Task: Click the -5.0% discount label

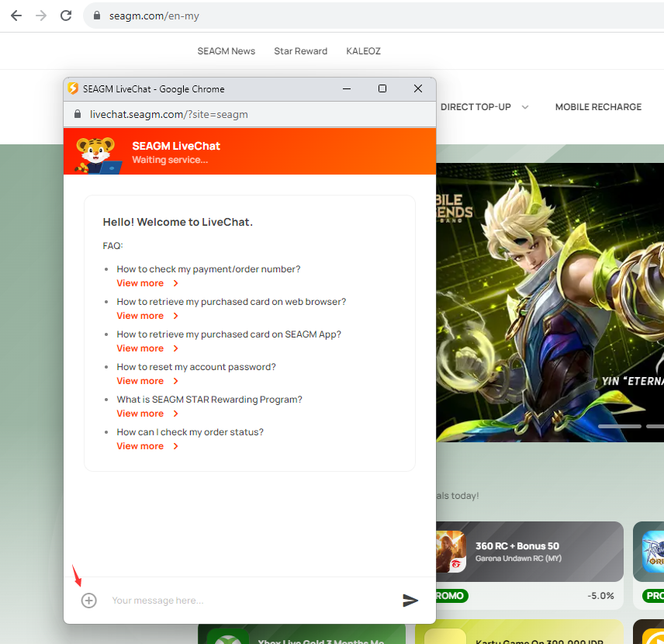Action: point(600,596)
